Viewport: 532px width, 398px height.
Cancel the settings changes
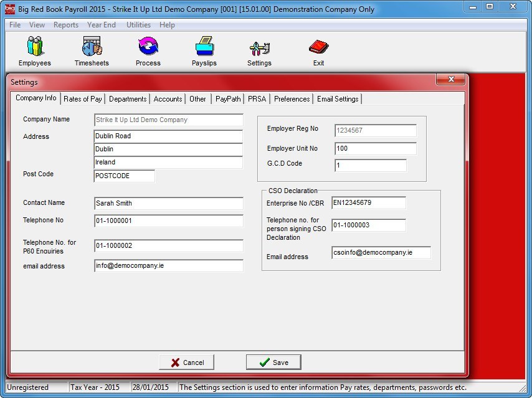(186, 362)
